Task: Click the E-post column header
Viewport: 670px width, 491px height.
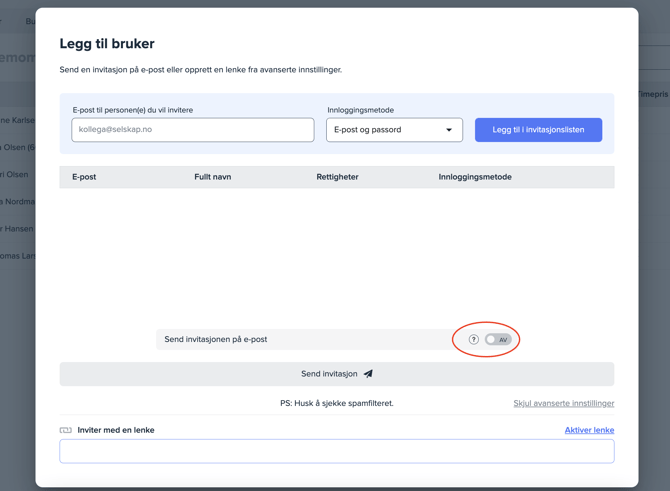Action: tap(84, 177)
